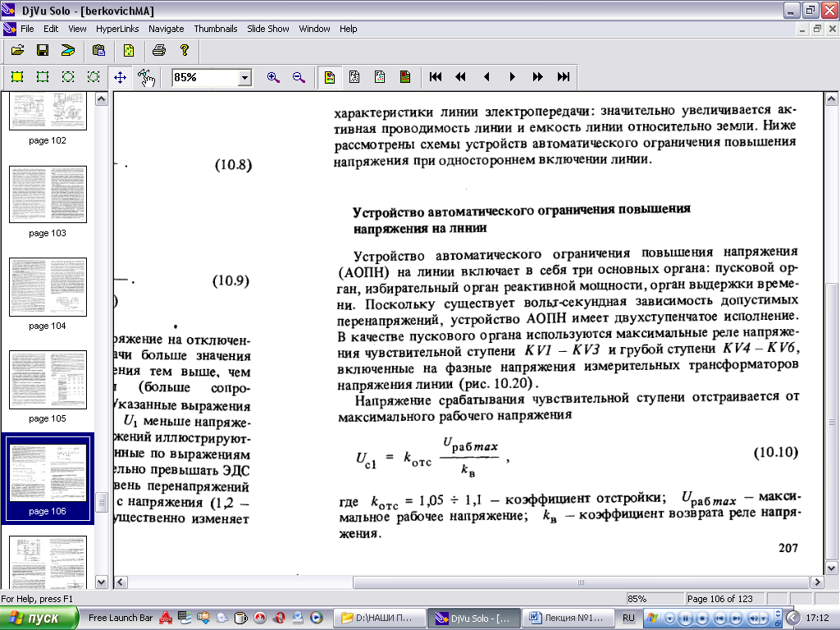This screenshot has height=630, width=840.
Task: Click the Zoom In magnifier icon
Action: pyautogui.click(x=273, y=77)
